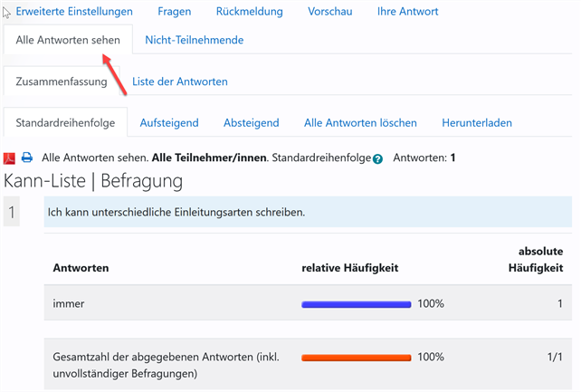Click Herunterladen to download responses
The width and height of the screenshot is (581, 392).
tap(477, 122)
